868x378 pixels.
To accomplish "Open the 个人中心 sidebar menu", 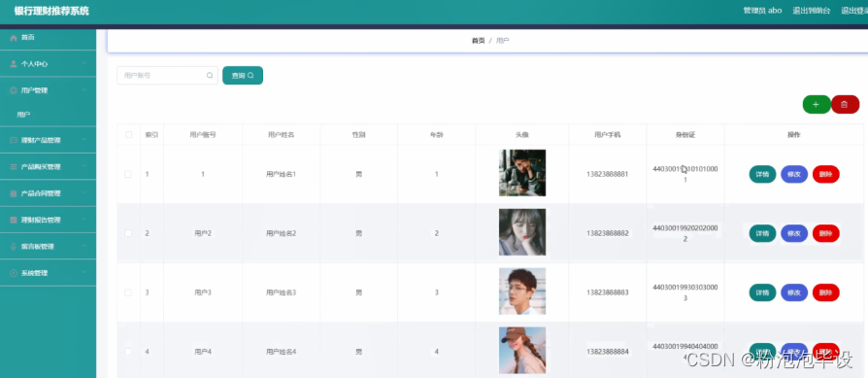I will (49, 64).
